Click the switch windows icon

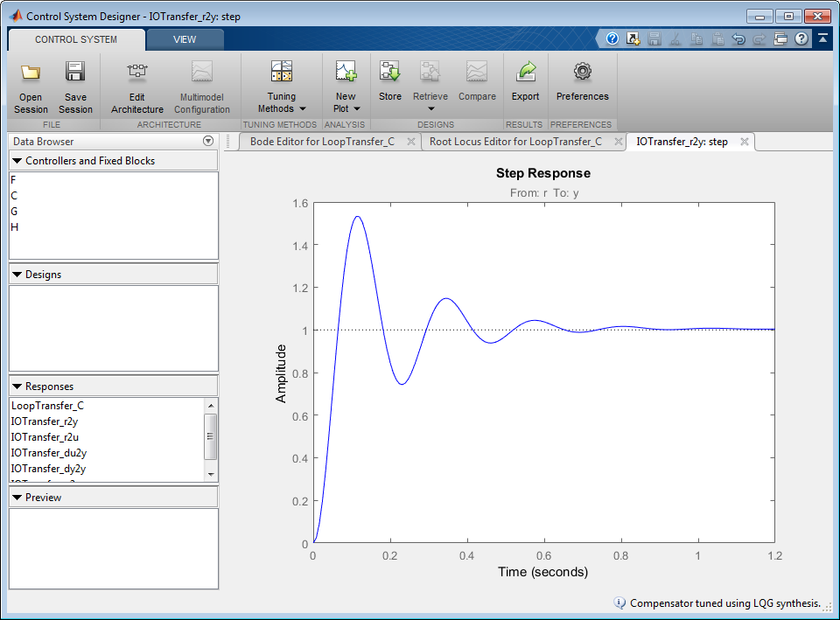(x=780, y=38)
